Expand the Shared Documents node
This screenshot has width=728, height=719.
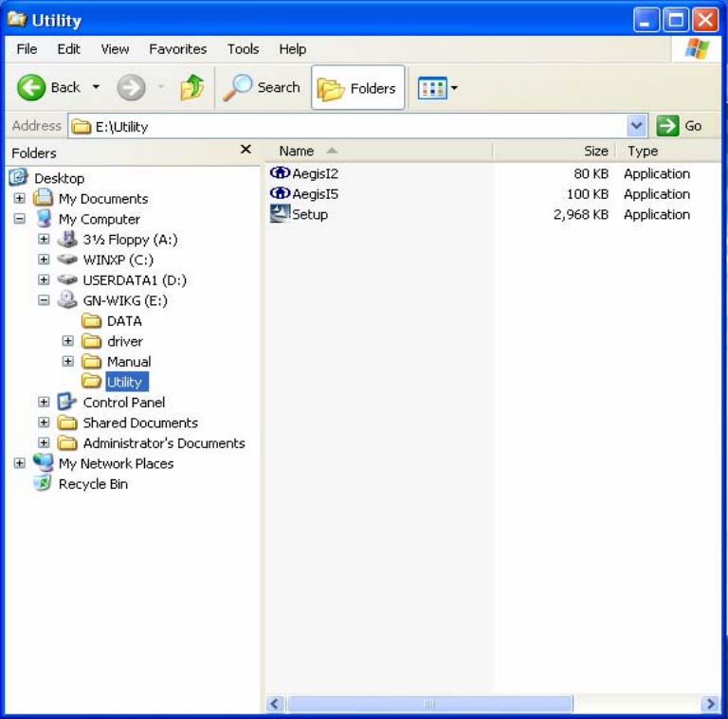(x=44, y=422)
